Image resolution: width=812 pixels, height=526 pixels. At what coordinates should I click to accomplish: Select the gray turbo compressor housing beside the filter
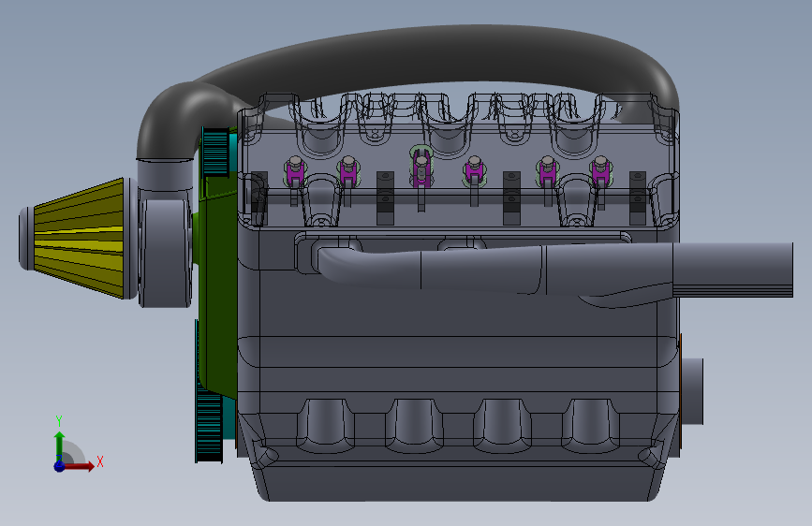(165, 253)
